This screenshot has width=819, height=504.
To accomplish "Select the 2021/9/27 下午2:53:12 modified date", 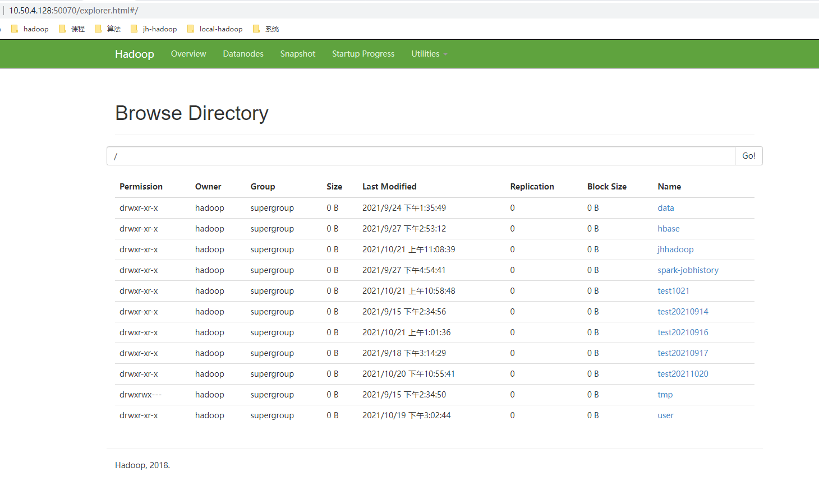I will tap(404, 229).
